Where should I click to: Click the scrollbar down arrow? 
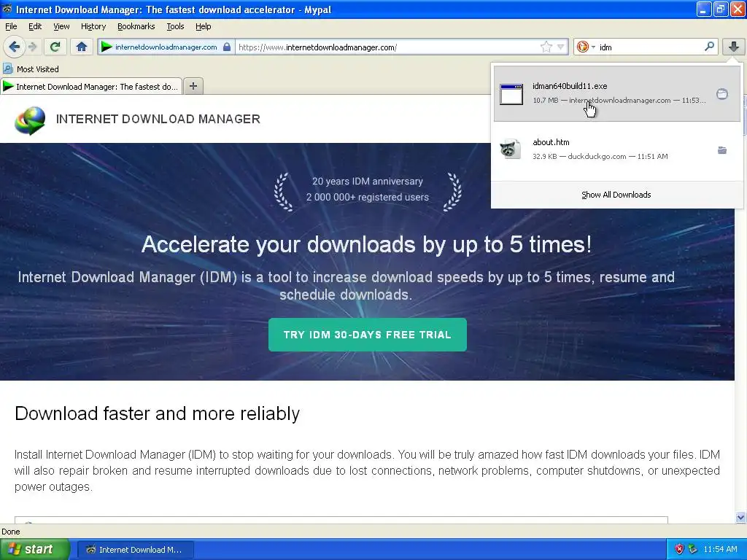740,517
